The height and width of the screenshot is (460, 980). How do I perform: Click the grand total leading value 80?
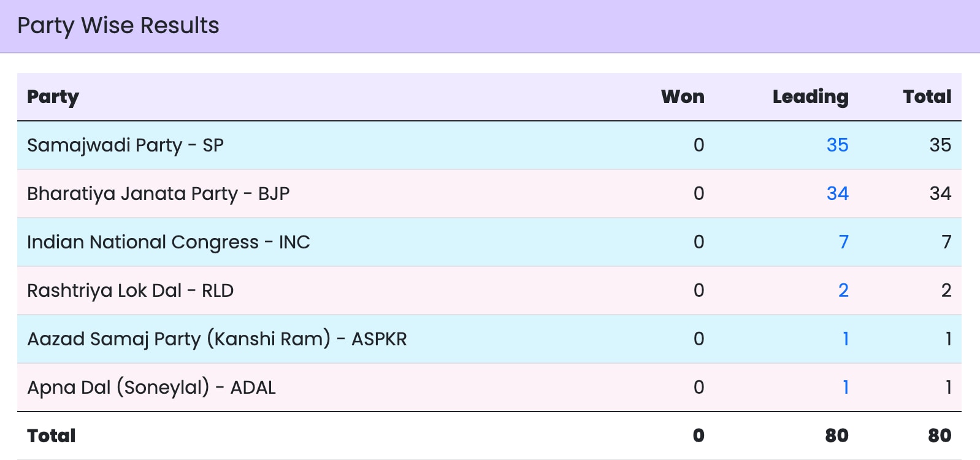coord(836,435)
